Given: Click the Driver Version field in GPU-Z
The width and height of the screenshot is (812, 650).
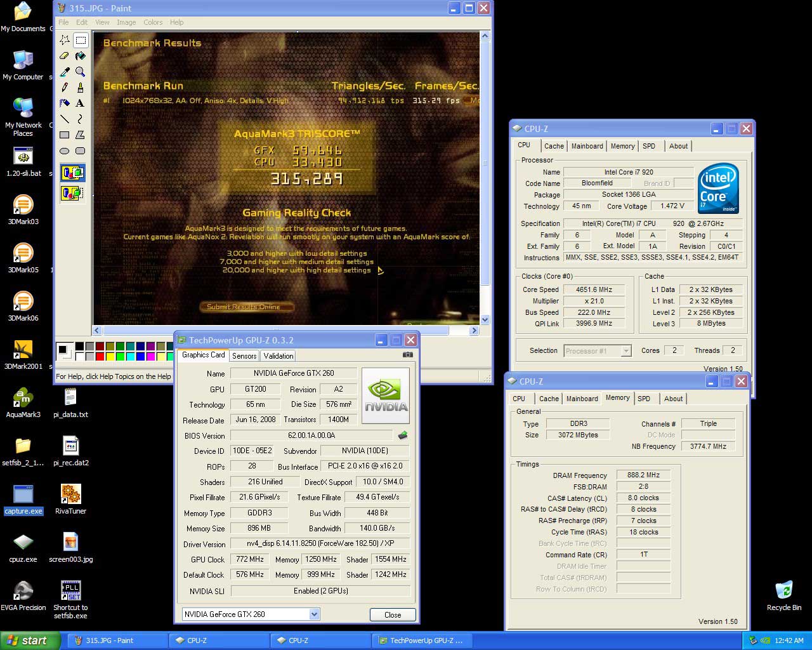Looking at the screenshot, I should coord(320,543).
